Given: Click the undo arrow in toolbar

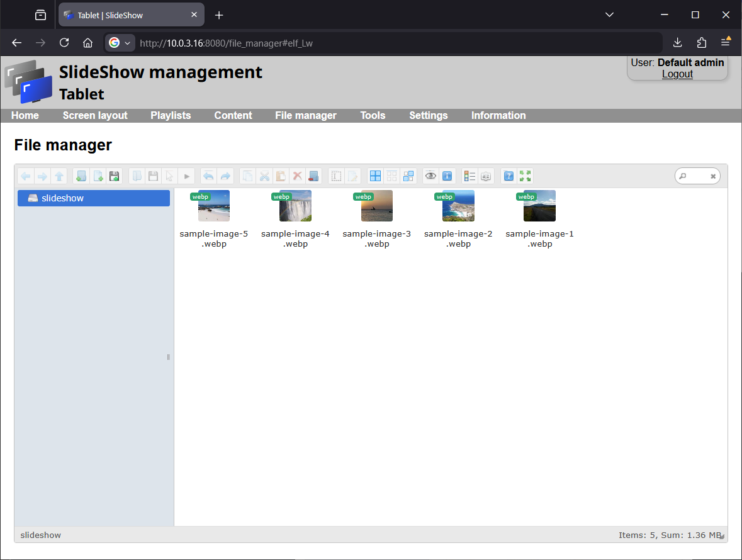Looking at the screenshot, I should click(x=208, y=176).
